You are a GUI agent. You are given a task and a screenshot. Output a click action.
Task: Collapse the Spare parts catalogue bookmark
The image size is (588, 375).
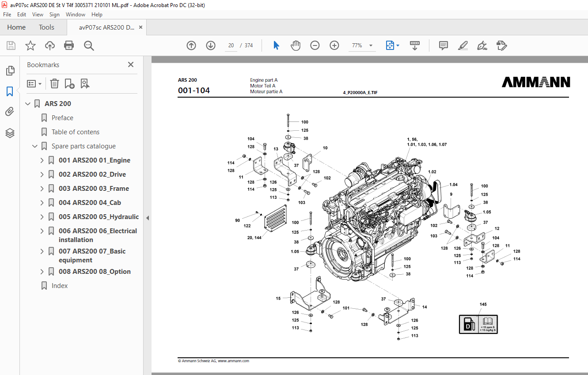coord(35,146)
